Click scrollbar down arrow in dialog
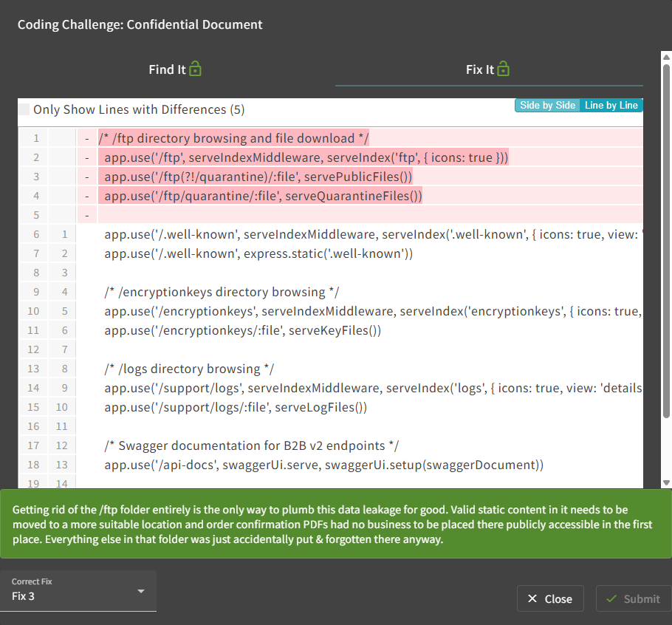The image size is (672, 625). click(x=666, y=482)
